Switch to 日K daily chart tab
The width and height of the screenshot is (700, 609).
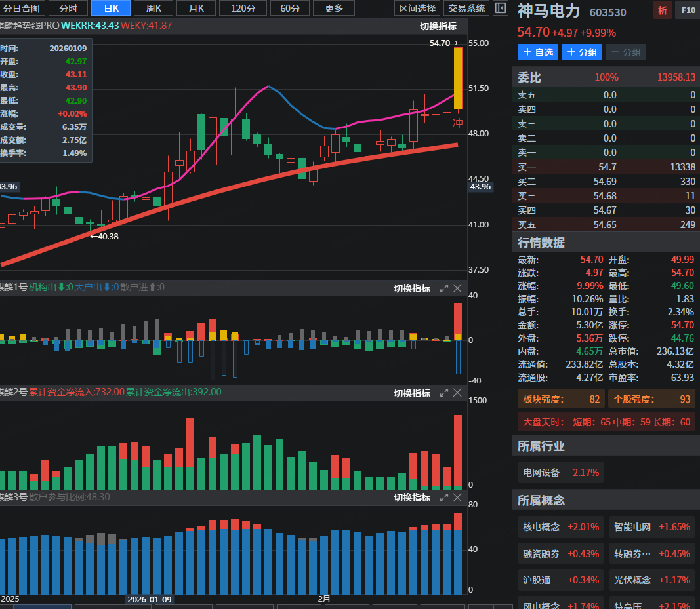pyautogui.click(x=110, y=9)
